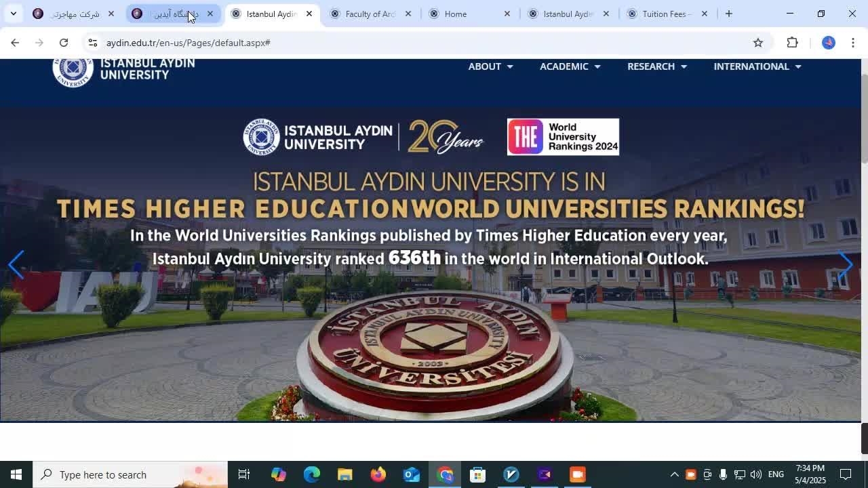Viewport: 868px width, 488px height.
Task: Expand the ACADEMIC dropdown menu
Action: (570, 66)
